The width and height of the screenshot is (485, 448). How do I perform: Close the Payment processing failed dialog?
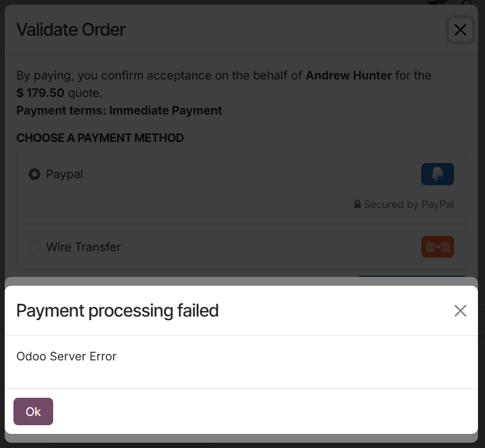[460, 311]
